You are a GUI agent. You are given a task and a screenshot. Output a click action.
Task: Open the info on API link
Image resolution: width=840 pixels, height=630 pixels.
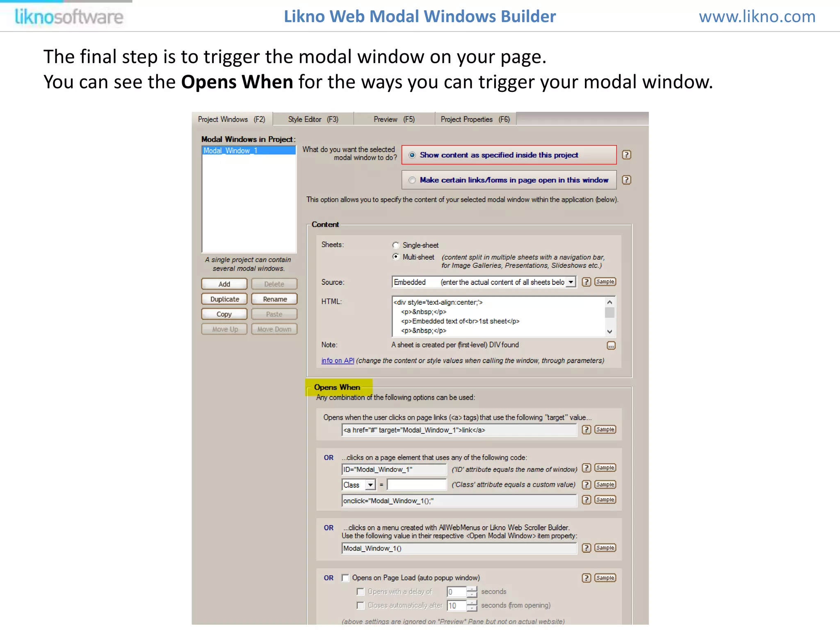pos(338,361)
